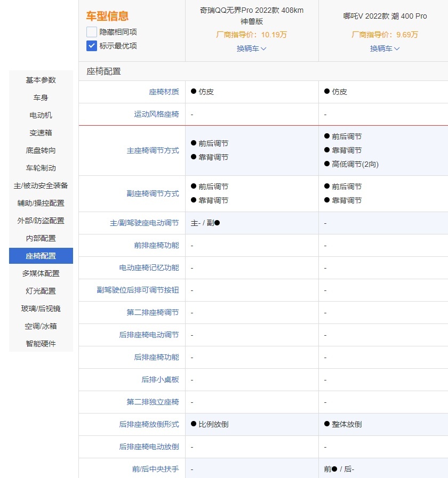
Task: Select 主/被动安全装备 in sidebar
Action: point(41,185)
